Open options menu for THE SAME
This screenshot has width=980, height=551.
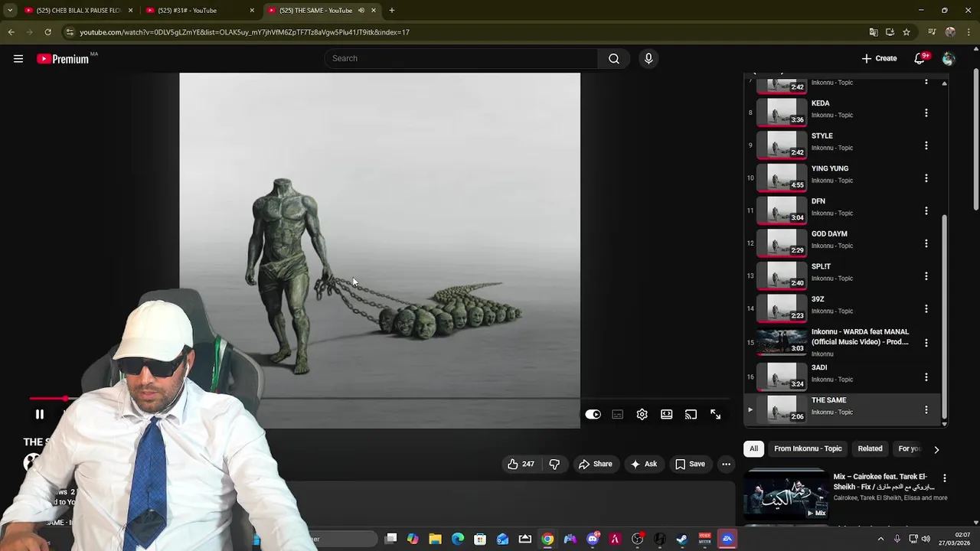point(926,410)
